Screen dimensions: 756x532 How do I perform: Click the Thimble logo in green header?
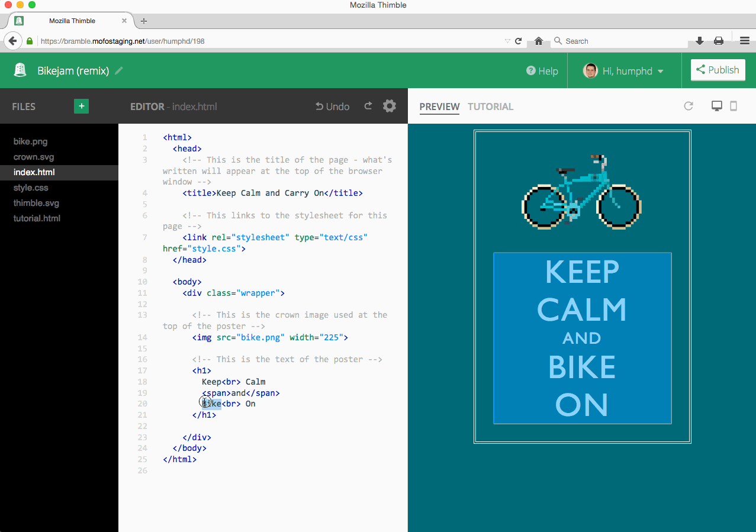(21, 70)
